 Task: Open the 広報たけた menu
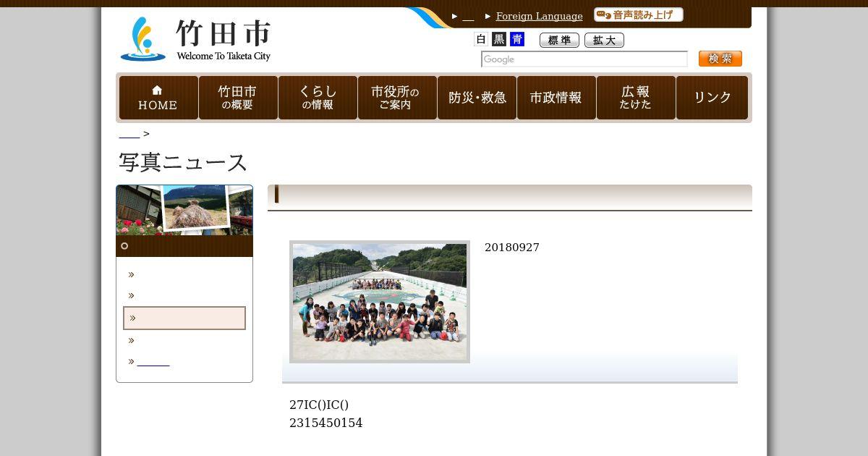point(636,98)
